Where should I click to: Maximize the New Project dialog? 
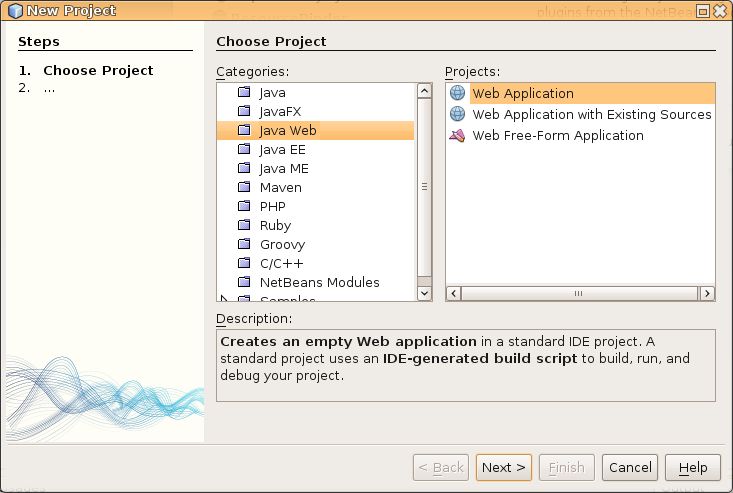pyautogui.click(x=702, y=11)
